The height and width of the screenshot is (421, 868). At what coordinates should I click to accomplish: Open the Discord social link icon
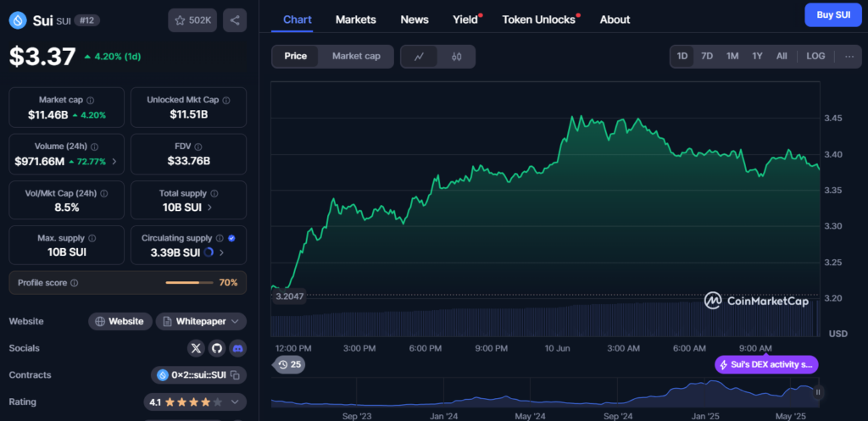(x=238, y=348)
